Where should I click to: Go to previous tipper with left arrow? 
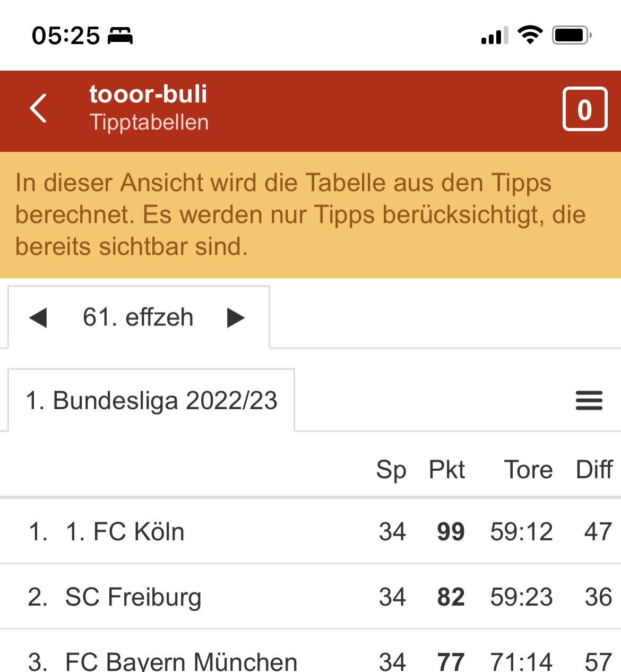[38, 318]
